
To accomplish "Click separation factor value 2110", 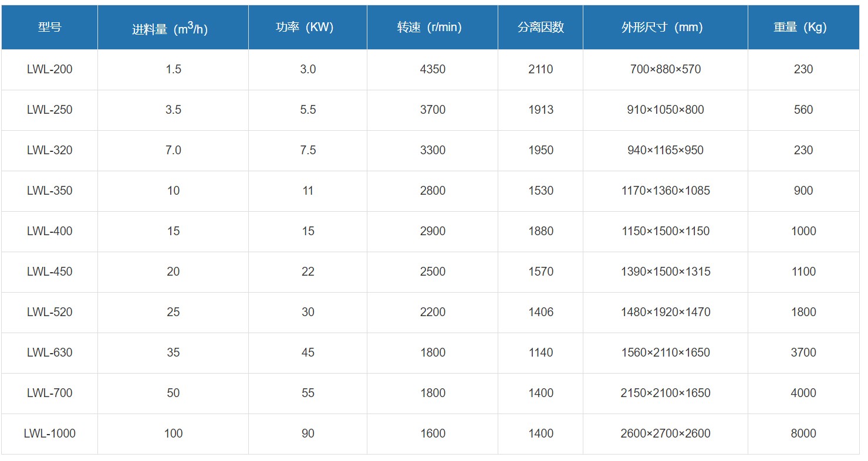I will coord(541,69).
